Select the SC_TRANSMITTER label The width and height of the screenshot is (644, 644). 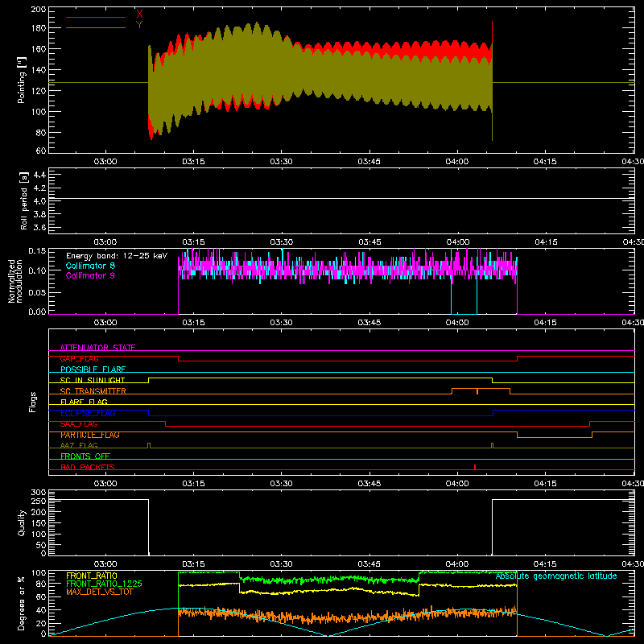pyautogui.click(x=93, y=391)
